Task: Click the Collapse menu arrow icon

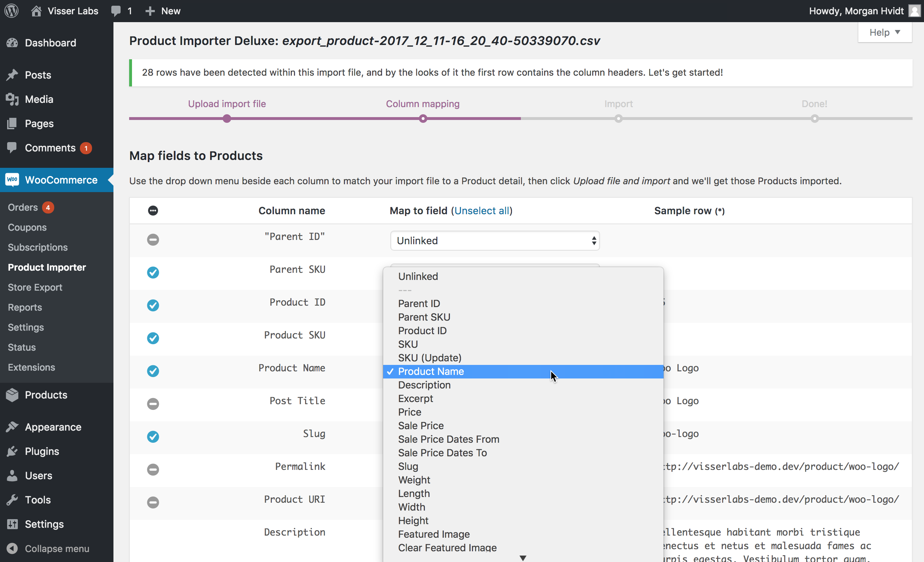Action: tap(12, 548)
